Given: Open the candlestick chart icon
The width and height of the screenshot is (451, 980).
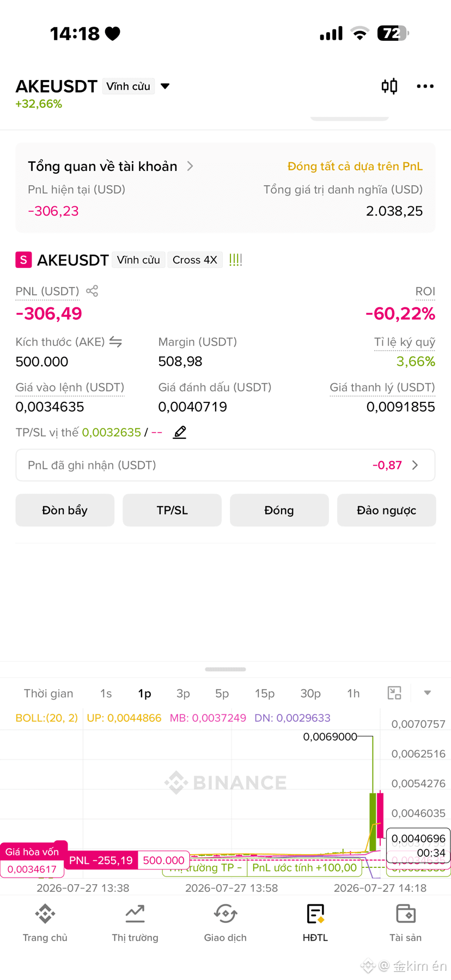Looking at the screenshot, I should 389,86.
